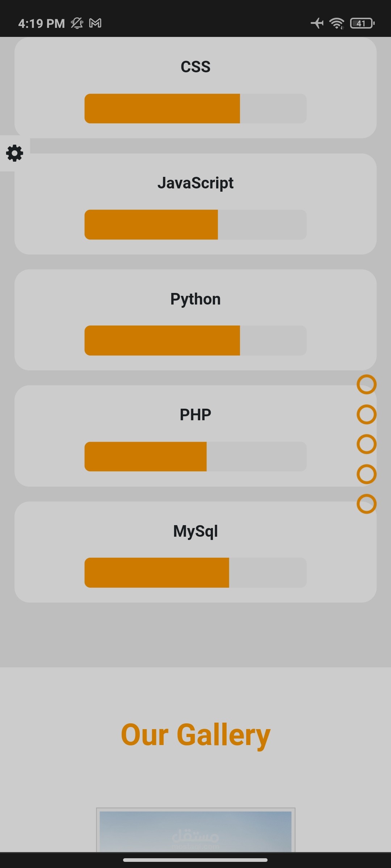Open the settings gear panel
Viewport: 391px width, 868px height.
point(14,153)
